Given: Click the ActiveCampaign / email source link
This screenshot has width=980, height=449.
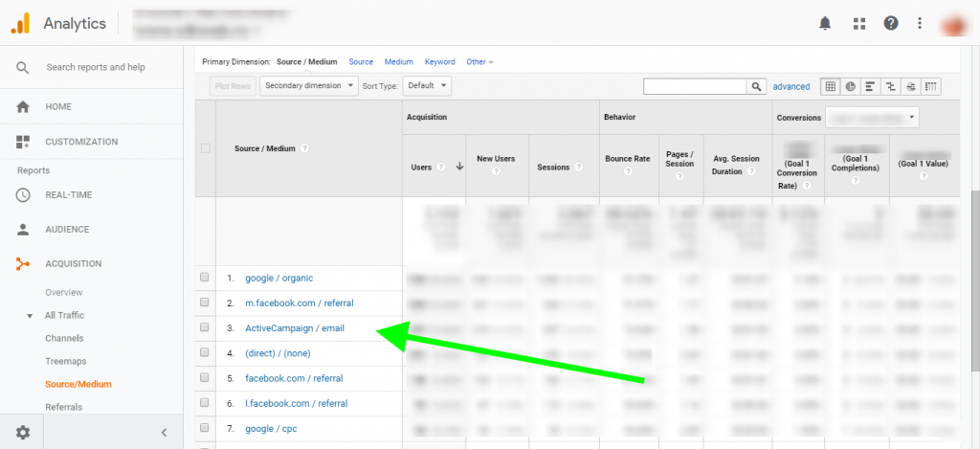Looking at the screenshot, I should click(x=294, y=327).
